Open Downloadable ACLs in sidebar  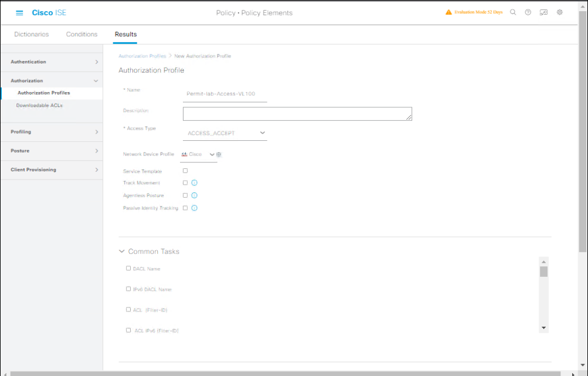tap(39, 106)
